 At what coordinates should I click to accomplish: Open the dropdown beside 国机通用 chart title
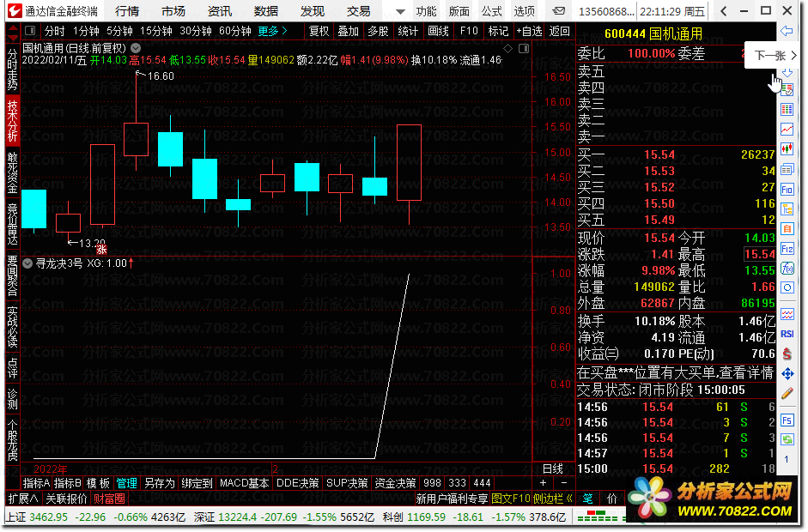coord(136,48)
